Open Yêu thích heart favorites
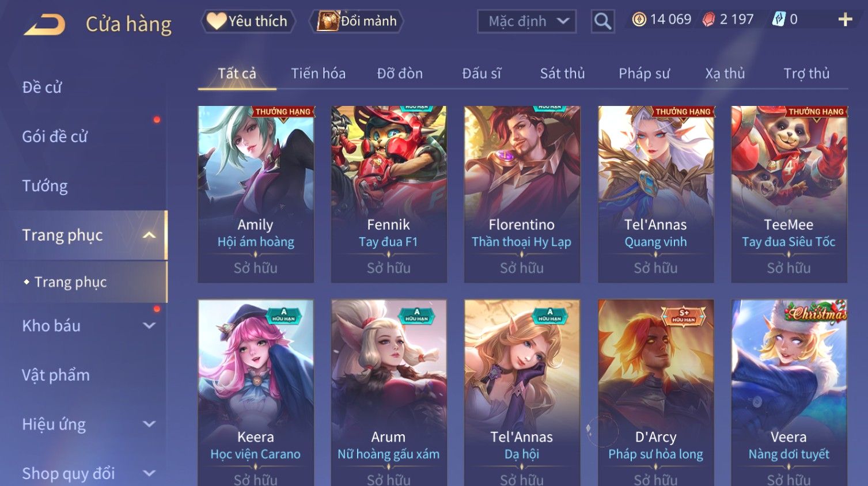This screenshot has height=486, width=868. tap(248, 21)
